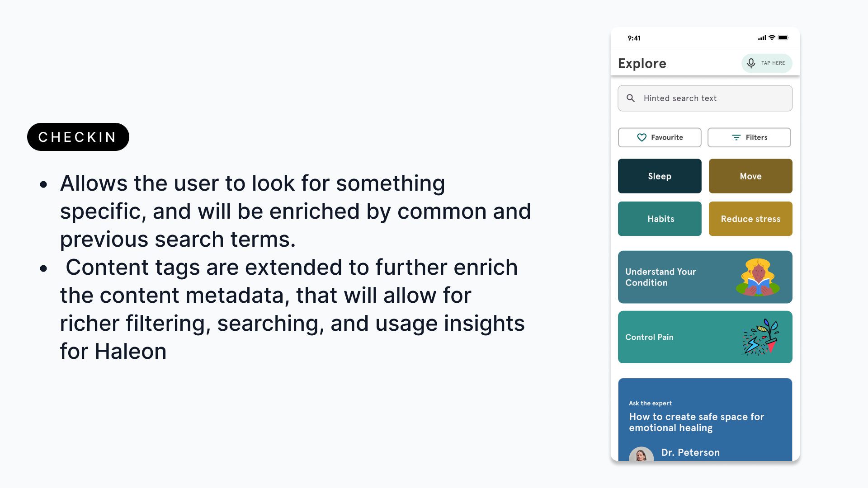Choose the Reduce stress category

coord(750,219)
